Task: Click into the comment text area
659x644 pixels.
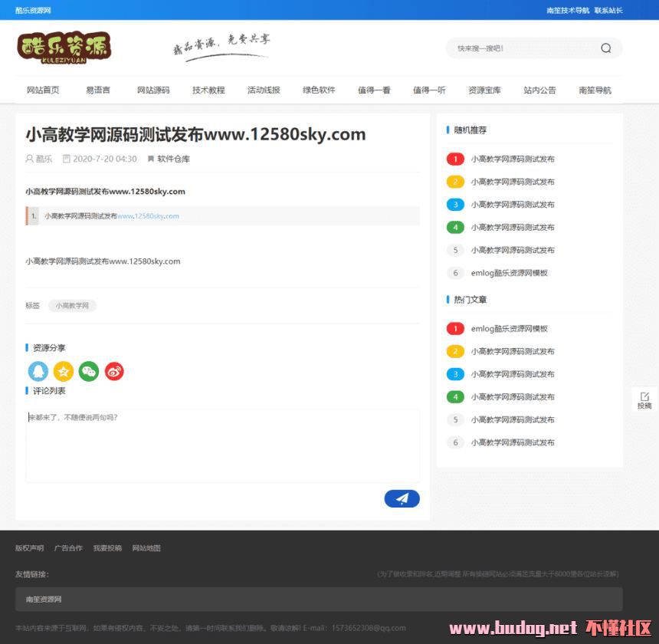Action: pyautogui.click(x=222, y=446)
